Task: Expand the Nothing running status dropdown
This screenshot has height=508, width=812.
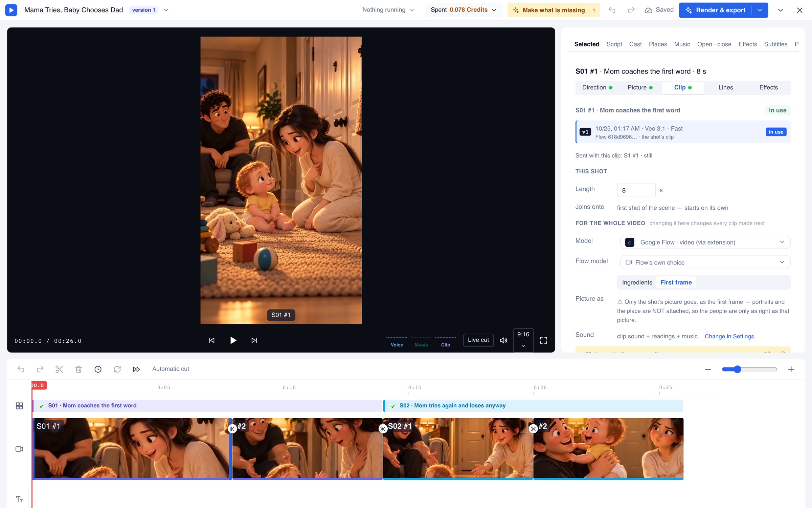Action: pos(388,10)
